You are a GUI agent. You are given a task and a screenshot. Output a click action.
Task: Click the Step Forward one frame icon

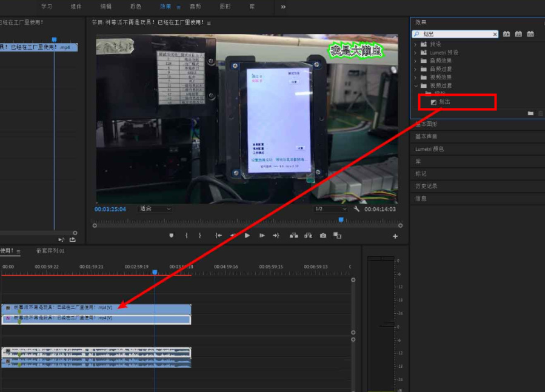pyautogui.click(x=262, y=236)
